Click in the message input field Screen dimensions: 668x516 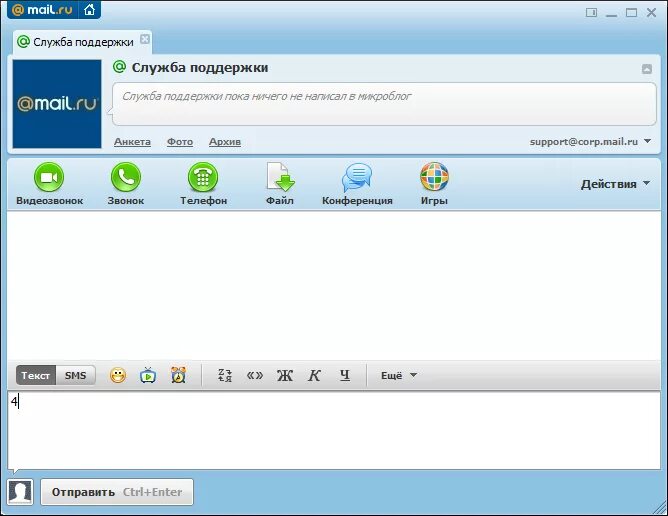(334, 430)
